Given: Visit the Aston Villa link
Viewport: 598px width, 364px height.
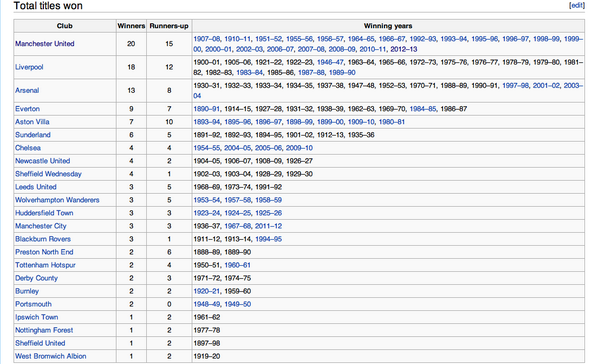Looking at the screenshot, I should 32,122.
